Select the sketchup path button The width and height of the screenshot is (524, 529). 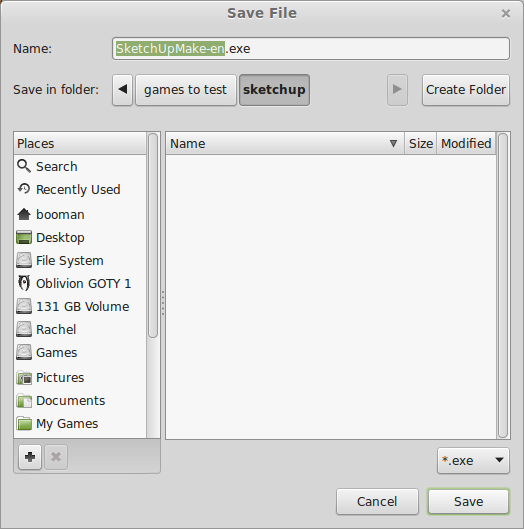pyautogui.click(x=274, y=90)
